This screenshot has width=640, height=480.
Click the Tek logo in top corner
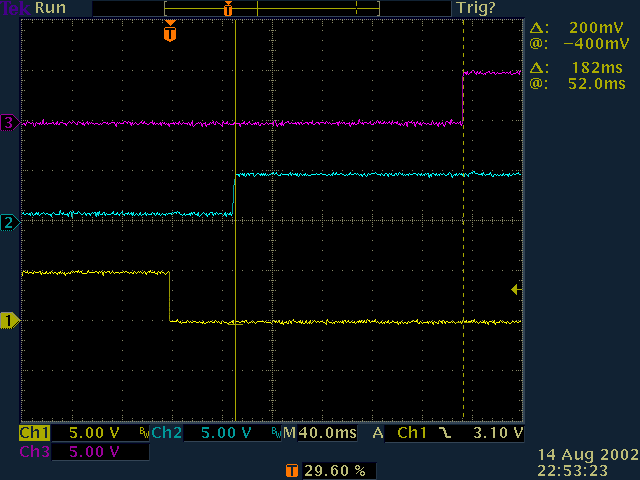(14, 8)
